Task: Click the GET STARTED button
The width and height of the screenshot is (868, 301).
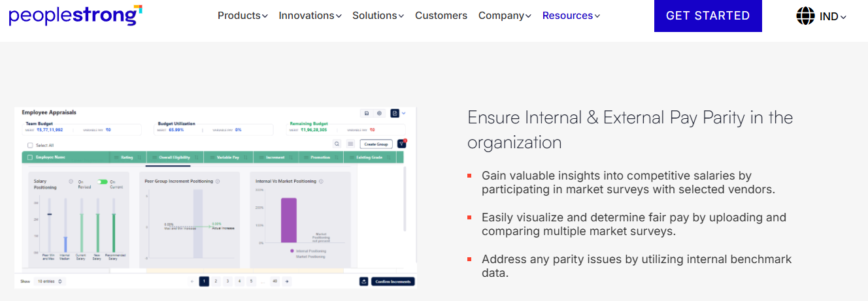Action: point(708,16)
